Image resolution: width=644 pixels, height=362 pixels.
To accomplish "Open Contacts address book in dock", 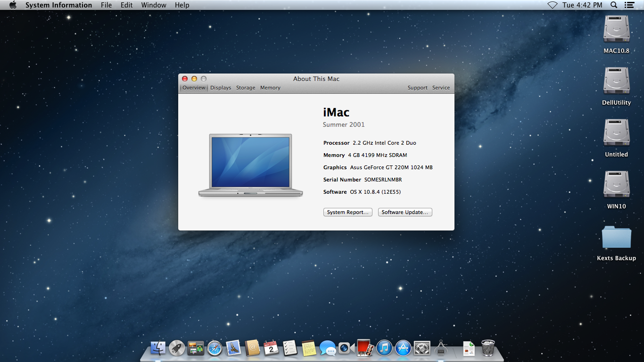I will [253, 348].
